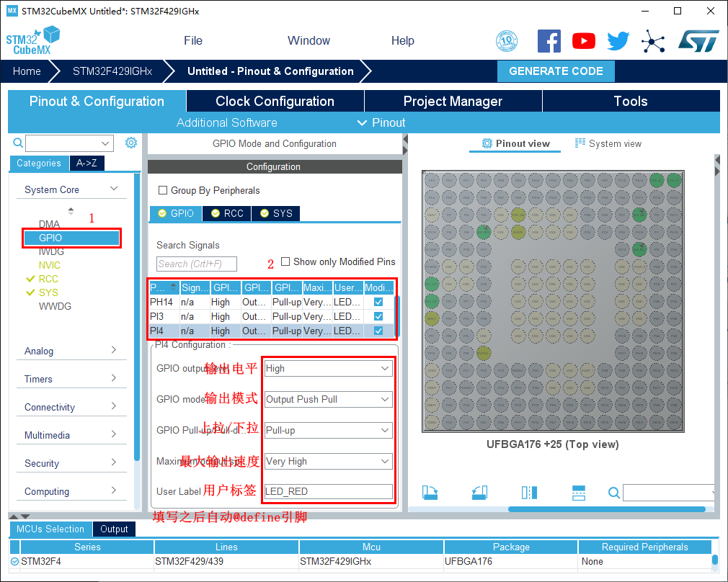Image resolution: width=728 pixels, height=582 pixels.
Task: Rotate the pinout view counterclockwise
Action: 480,492
